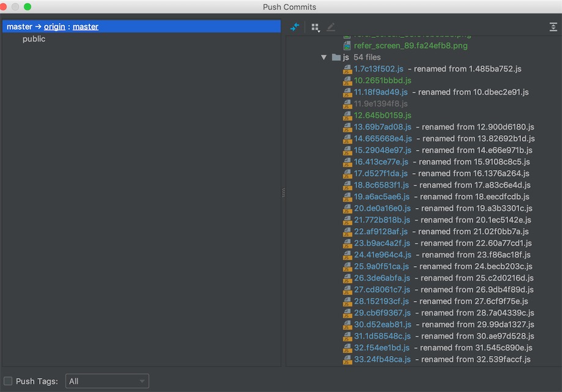The width and height of the screenshot is (562, 392).
Task: Select file name 30.d52eab81.js
Action: pyautogui.click(x=382, y=324)
